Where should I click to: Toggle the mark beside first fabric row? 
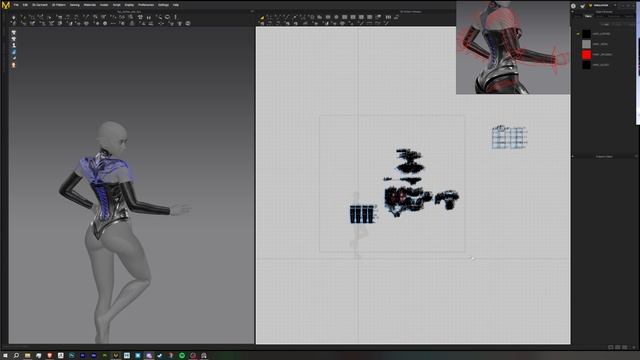578,34
